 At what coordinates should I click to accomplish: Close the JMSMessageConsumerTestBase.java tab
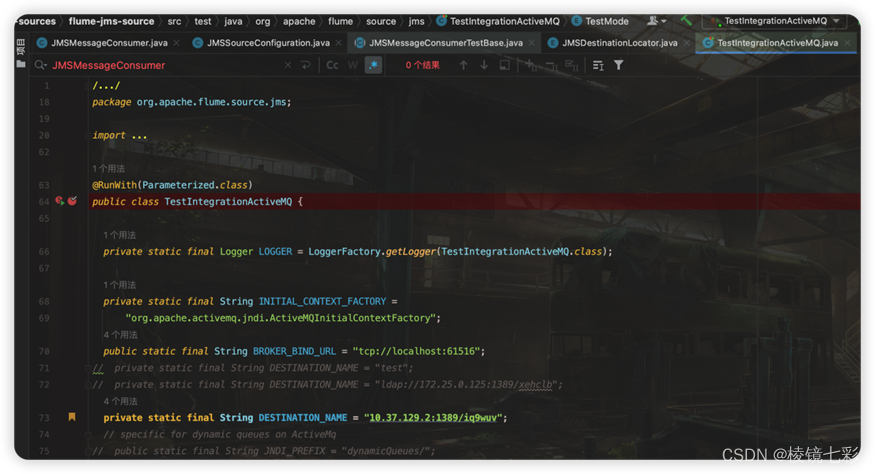pyautogui.click(x=532, y=42)
